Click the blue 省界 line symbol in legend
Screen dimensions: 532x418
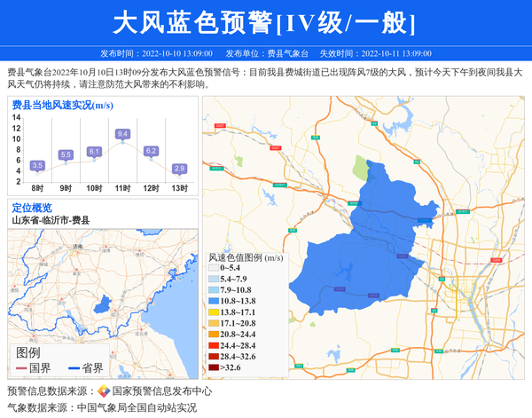74,368
